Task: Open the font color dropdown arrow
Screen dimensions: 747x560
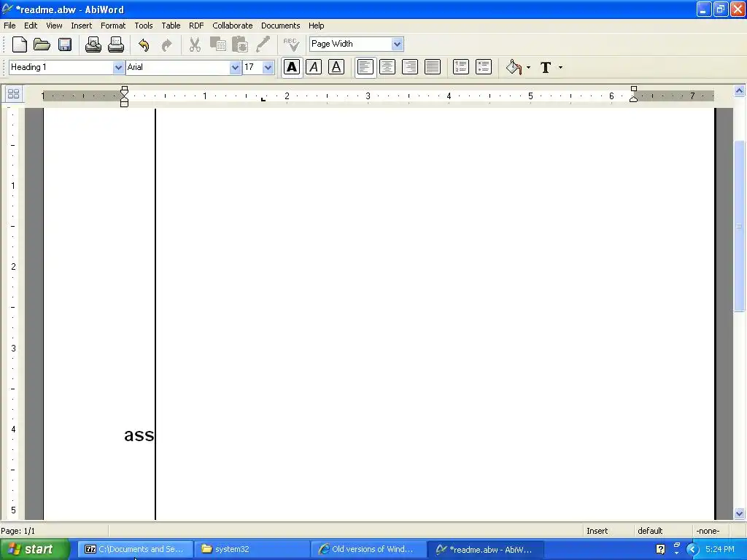Action: coord(560,68)
